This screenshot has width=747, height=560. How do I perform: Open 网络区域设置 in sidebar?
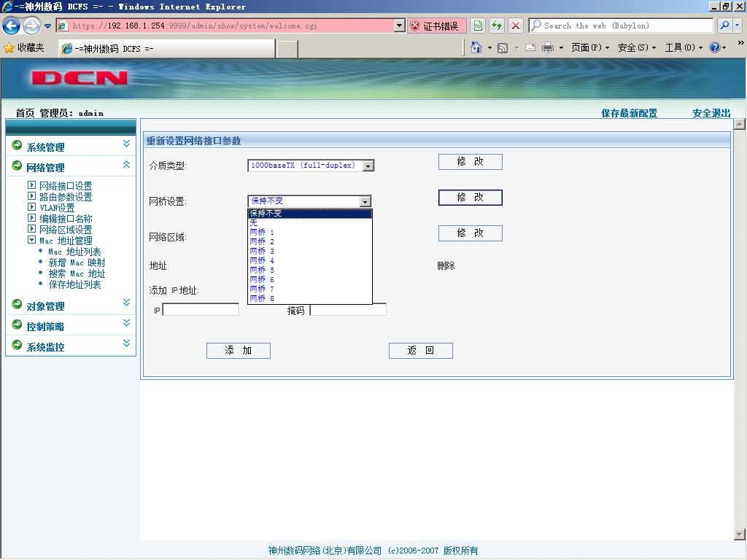click(x=66, y=230)
